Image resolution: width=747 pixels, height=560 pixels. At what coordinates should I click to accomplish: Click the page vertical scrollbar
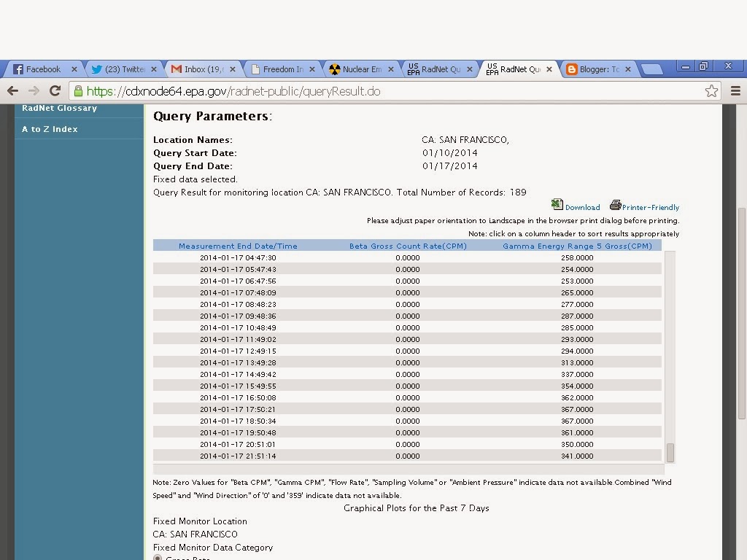[x=741, y=313]
